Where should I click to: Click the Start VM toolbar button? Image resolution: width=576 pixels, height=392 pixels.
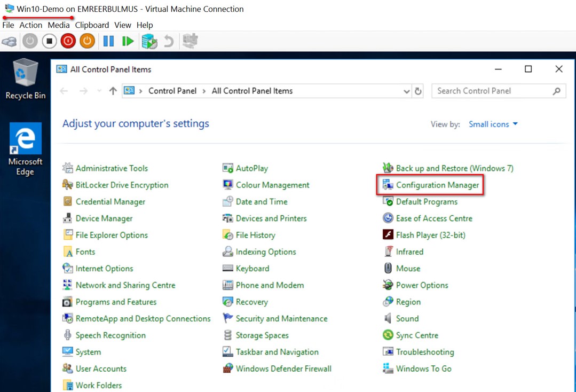coord(30,41)
